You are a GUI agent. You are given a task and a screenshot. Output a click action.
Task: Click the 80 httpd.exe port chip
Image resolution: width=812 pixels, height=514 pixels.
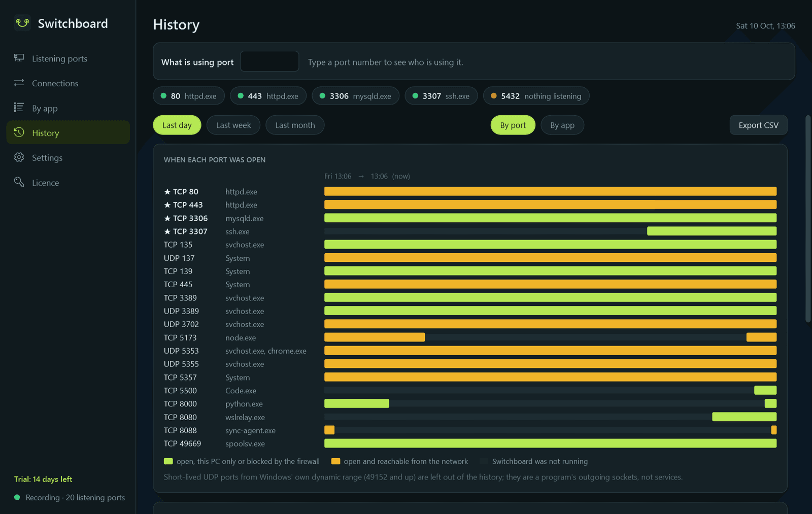pos(189,96)
